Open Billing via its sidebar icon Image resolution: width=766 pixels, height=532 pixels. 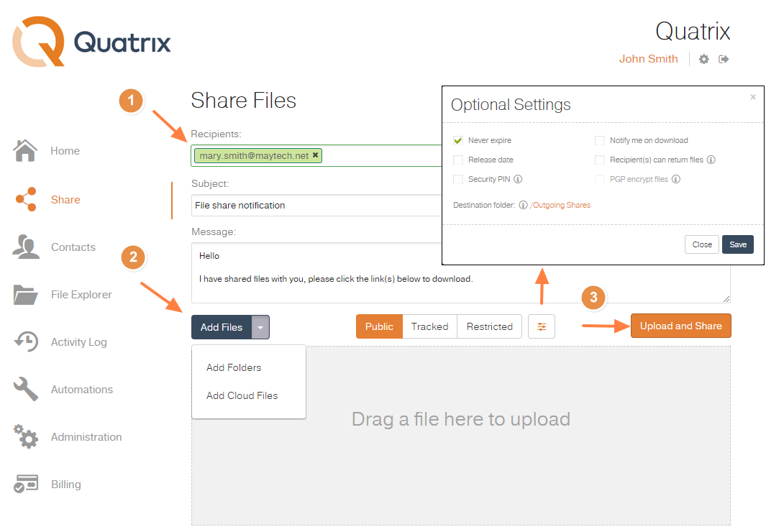coord(25,484)
